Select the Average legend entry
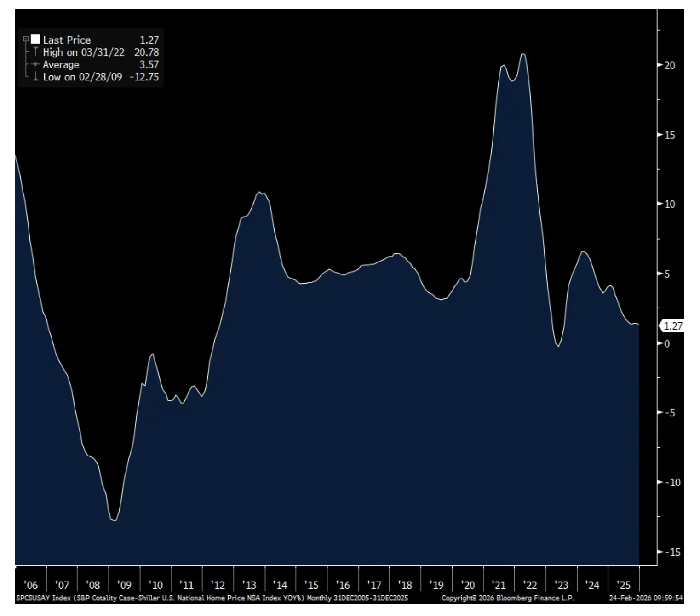This screenshot has width=700, height=616. click(x=61, y=65)
